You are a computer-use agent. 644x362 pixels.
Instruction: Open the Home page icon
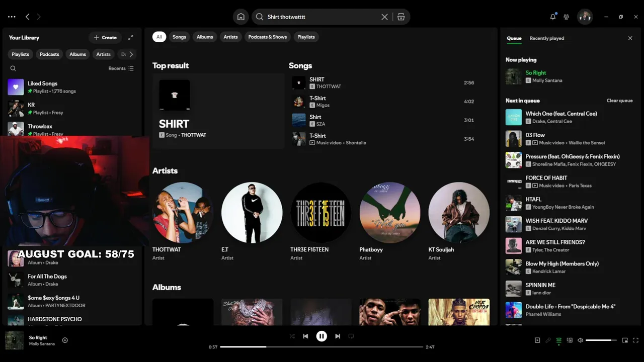(x=241, y=17)
